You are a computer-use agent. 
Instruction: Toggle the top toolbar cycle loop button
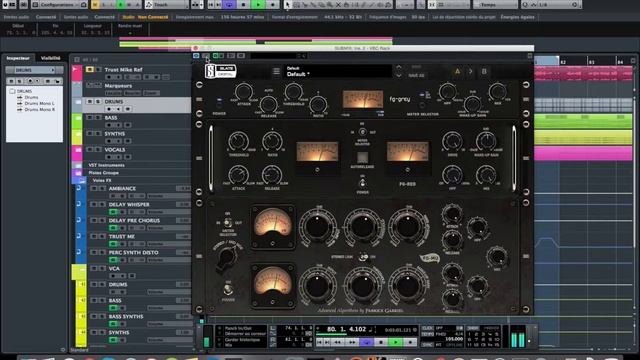(229, 5)
